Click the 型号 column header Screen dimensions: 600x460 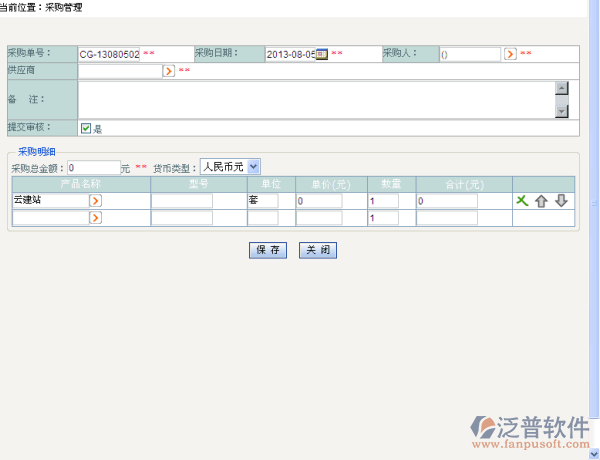[x=199, y=184]
